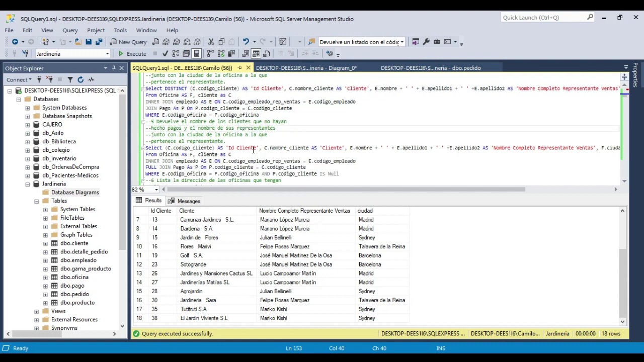Click the Toolbox icon in toolbar
This screenshot has height=362, width=644.
click(437, 42)
